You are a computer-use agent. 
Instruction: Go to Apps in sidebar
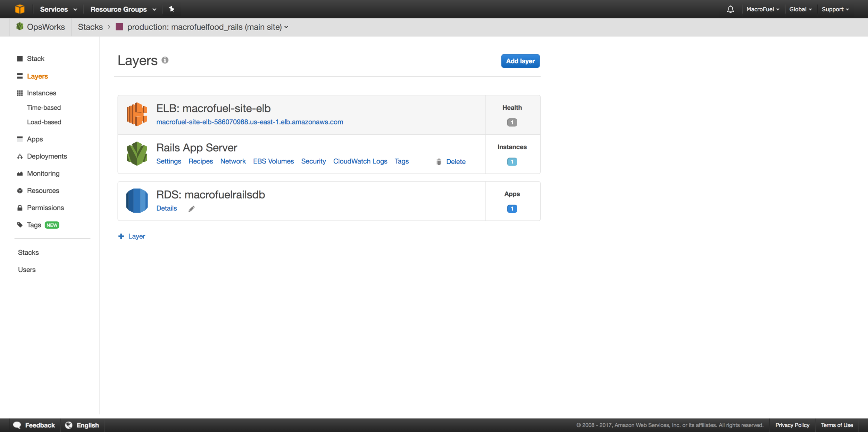(x=35, y=139)
